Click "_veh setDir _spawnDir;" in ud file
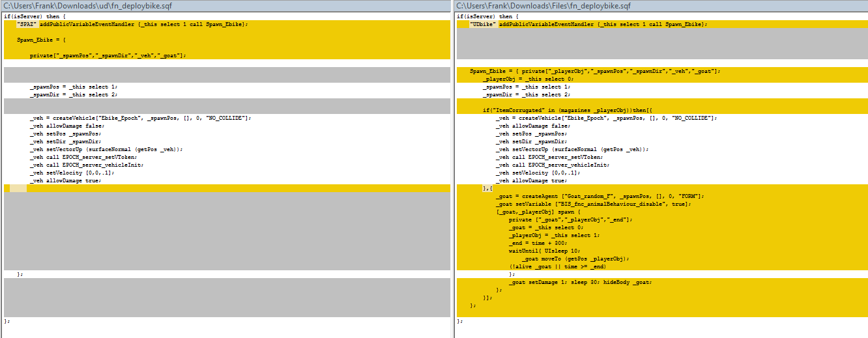Viewport: 868px width, 338px height. 65,141
